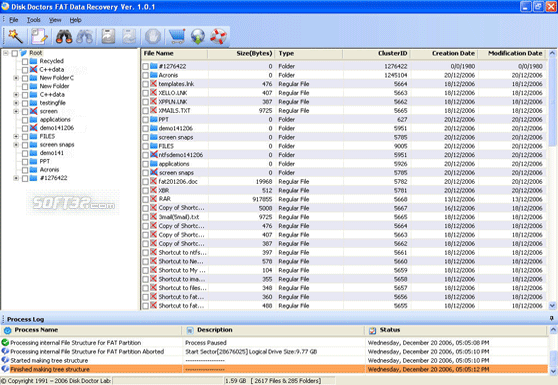Start search with the dark binoculars icon
Image resolution: width=558 pixels, height=385 pixels.
[64, 36]
